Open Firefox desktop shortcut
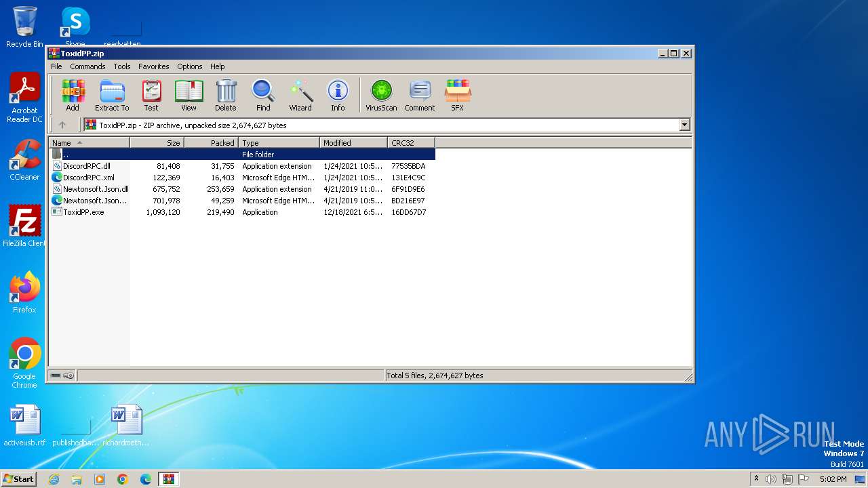868x488 pixels. click(24, 293)
